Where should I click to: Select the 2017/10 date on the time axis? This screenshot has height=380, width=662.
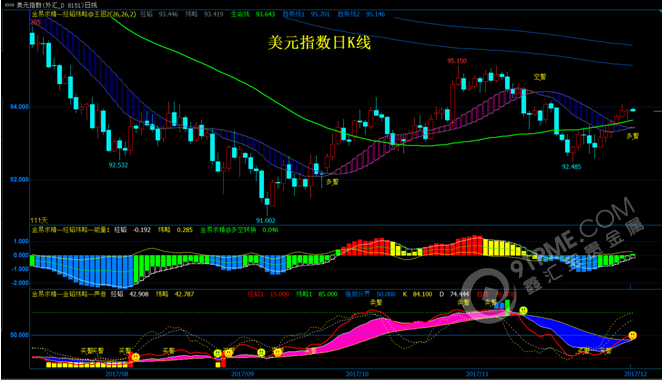357,374
